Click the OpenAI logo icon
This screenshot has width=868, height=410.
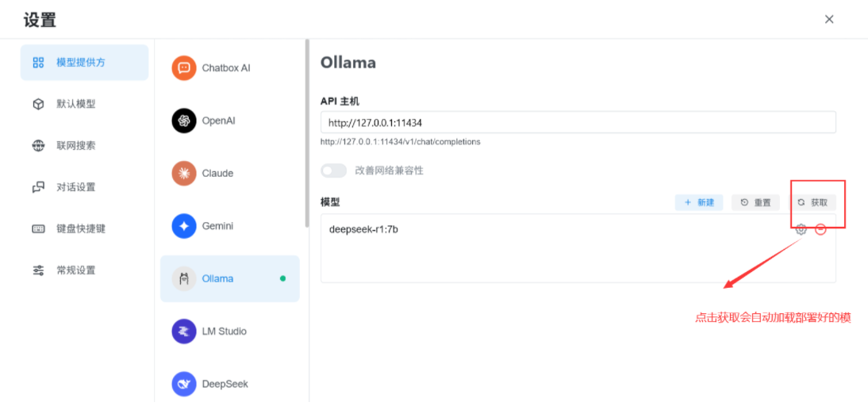point(184,121)
